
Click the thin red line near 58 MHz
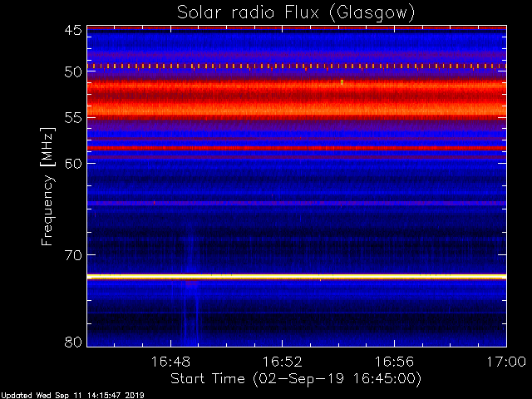pos(297,148)
